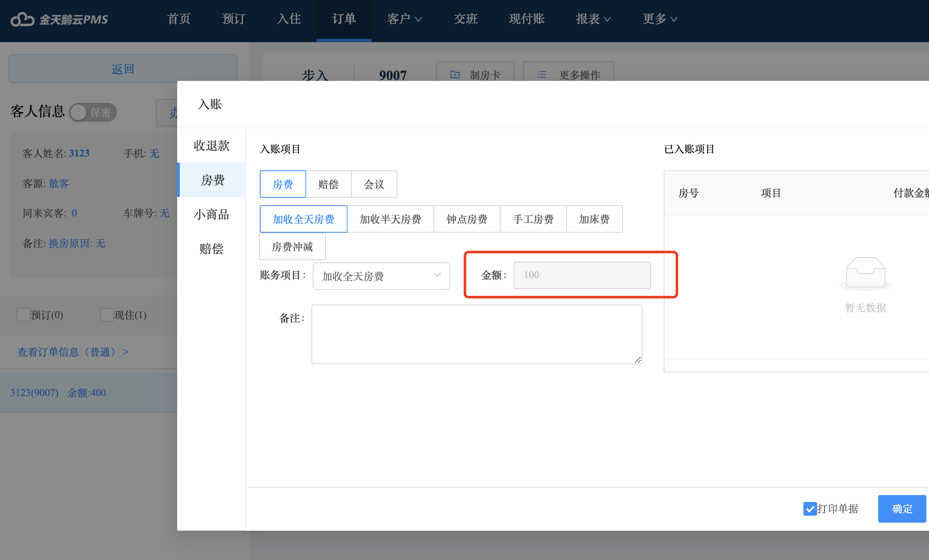The image size is (929, 560).
Task: Click the 金天鹅云PMS cloud logo icon
Action: (x=22, y=19)
